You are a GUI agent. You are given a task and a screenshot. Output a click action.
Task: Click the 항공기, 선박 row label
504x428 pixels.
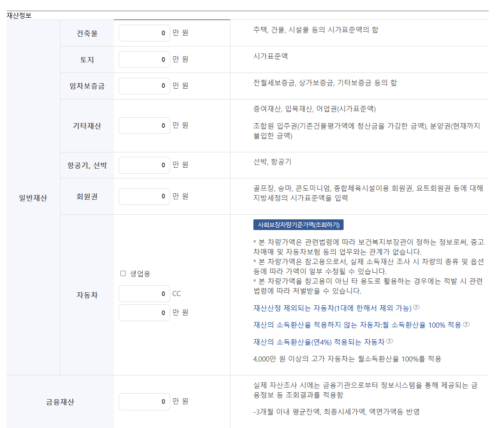click(87, 165)
